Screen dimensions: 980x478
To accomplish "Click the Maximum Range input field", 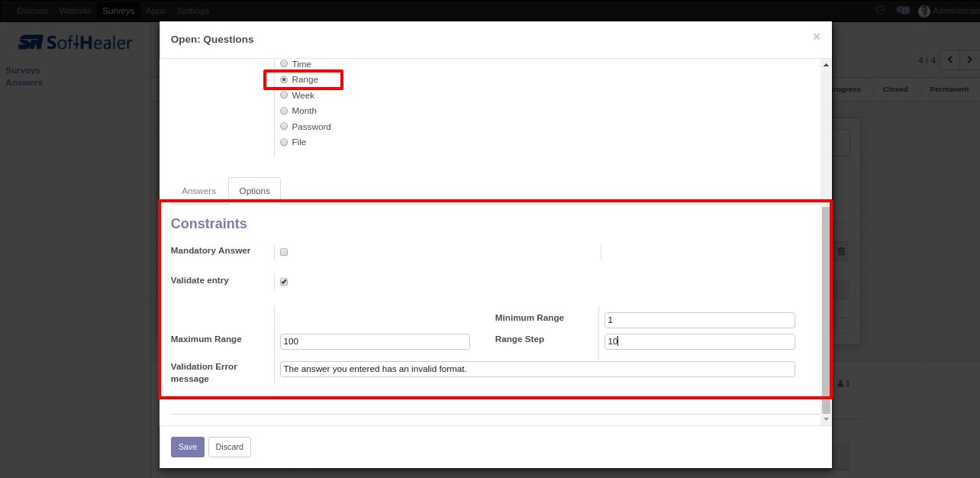I will (x=375, y=342).
